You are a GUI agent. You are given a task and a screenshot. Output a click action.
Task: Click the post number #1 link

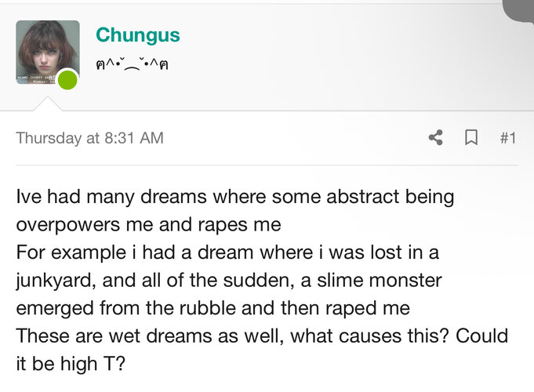pos(507,138)
